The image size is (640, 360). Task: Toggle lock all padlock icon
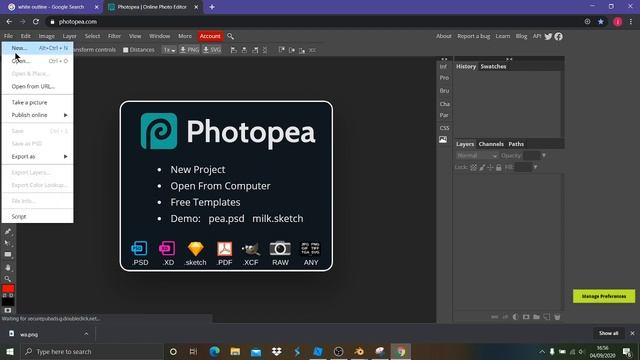(x=499, y=167)
